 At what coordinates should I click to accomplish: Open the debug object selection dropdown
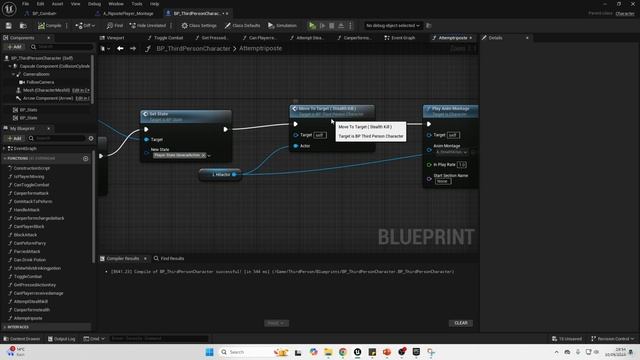tap(393, 25)
